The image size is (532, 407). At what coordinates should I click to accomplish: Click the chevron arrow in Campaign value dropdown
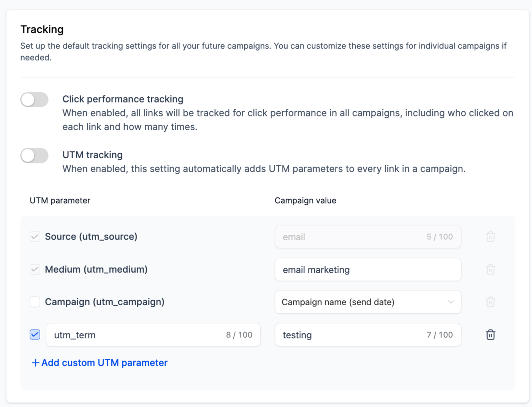tap(451, 302)
